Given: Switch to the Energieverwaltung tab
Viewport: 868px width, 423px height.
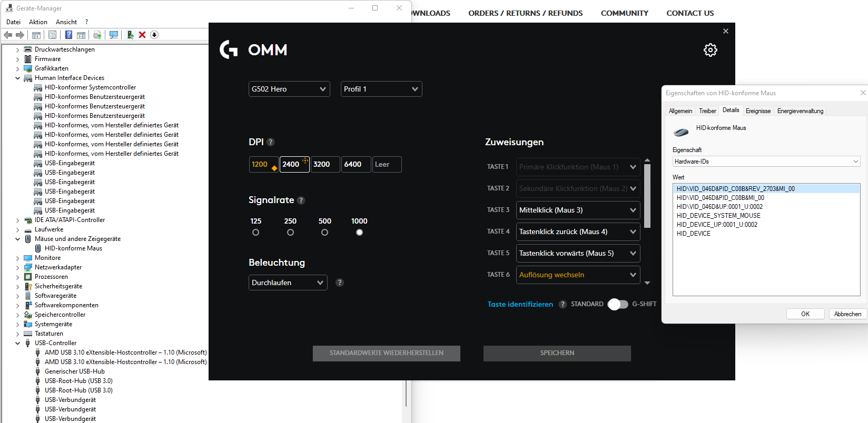Looking at the screenshot, I should [x=800, y=111].
